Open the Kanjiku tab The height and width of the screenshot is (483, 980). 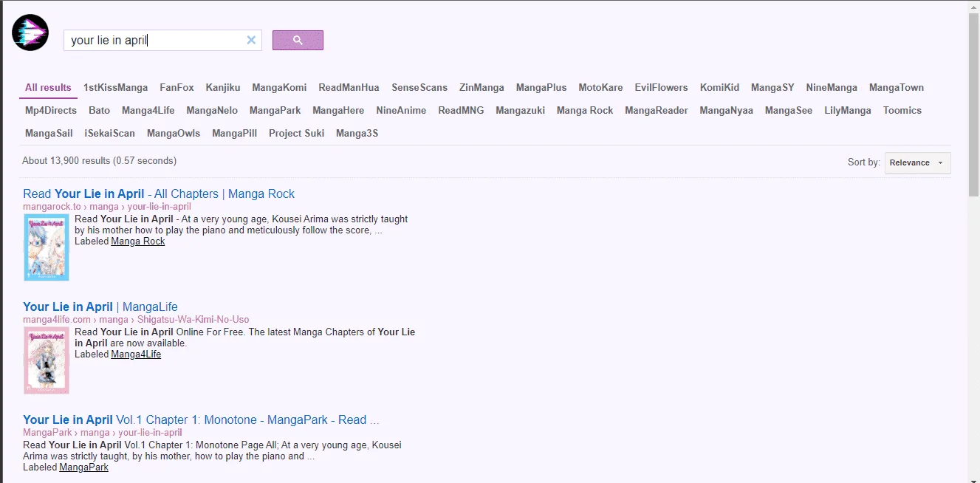point(223,87)
